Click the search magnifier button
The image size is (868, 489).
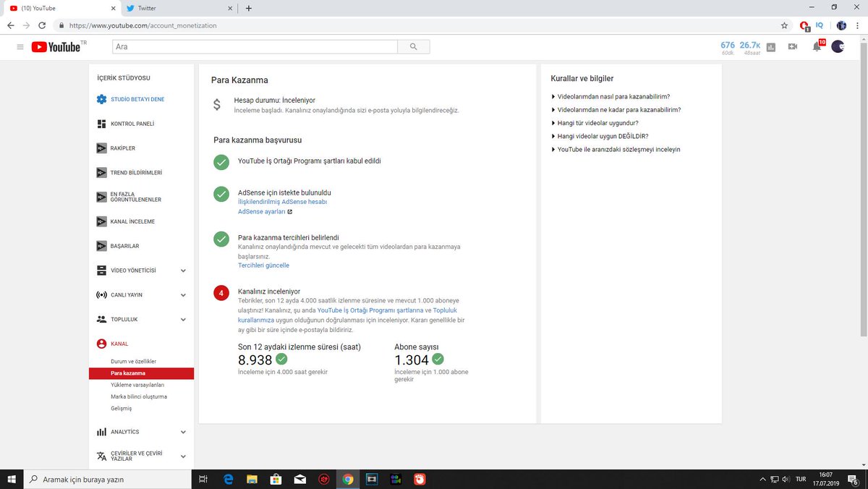tap(414, 46)
